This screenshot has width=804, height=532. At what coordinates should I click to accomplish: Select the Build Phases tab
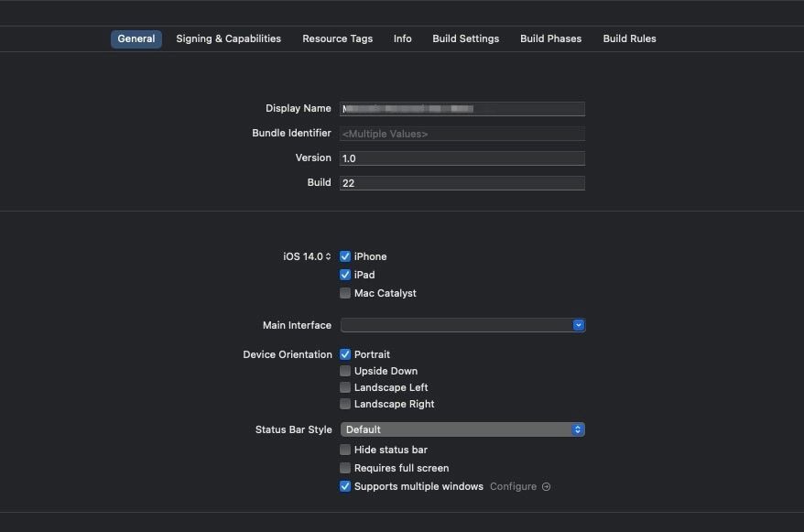click(550, 38)
